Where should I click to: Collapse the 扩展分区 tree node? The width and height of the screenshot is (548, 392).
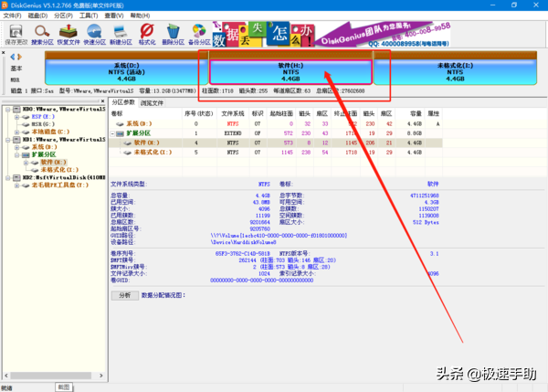pyautogui.click(x=16, y=155)
